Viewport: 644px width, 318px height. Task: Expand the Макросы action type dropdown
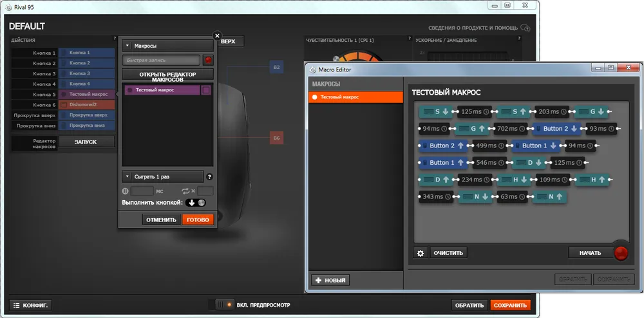(x=167, y=46)
